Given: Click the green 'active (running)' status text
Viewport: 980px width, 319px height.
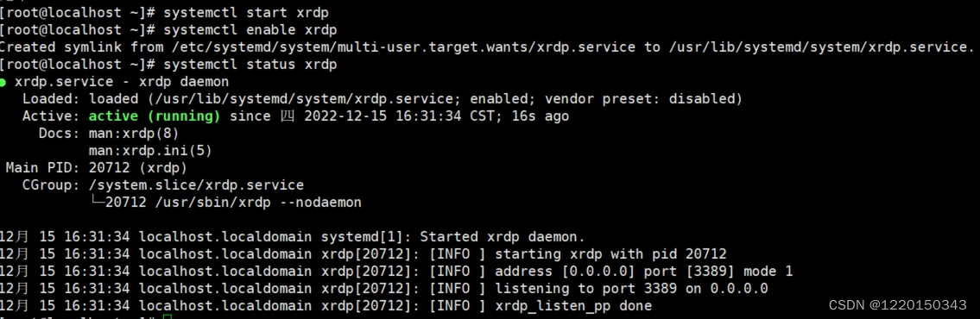Looking at the screenshot, I should [x=155, y=116].
